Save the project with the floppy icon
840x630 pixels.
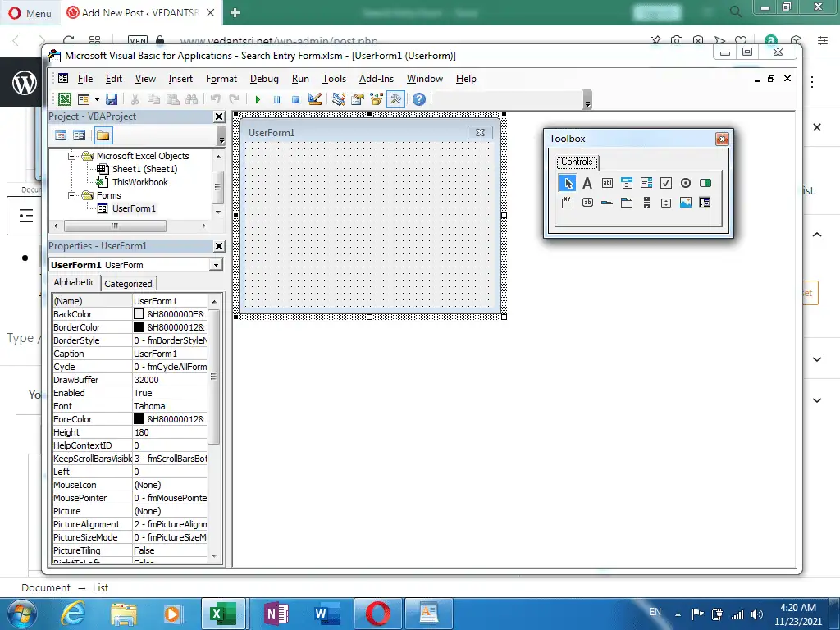(x=112, y=99)
